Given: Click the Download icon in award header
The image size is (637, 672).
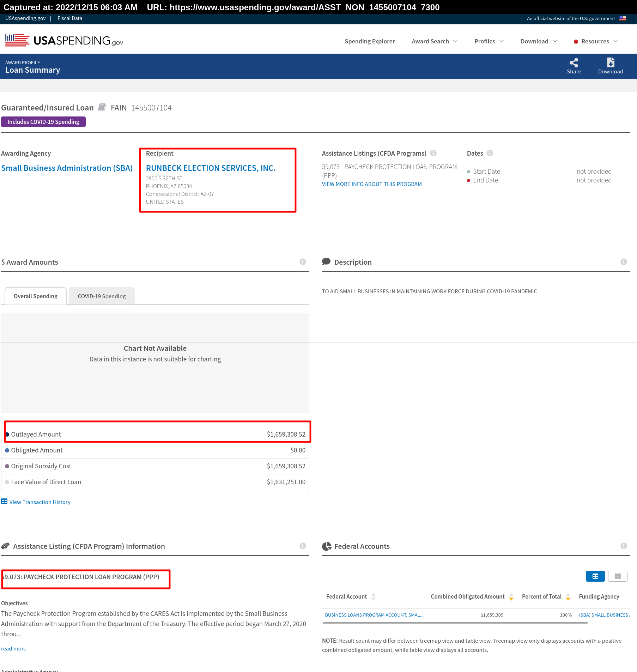Looking at the screenshot, I should pyautogui.click(x=611, y=62).
